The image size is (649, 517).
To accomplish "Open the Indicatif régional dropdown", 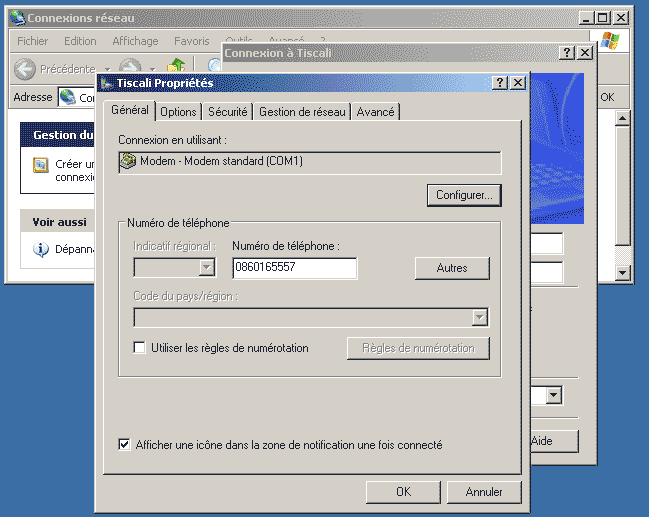I will tap(207, 267).
